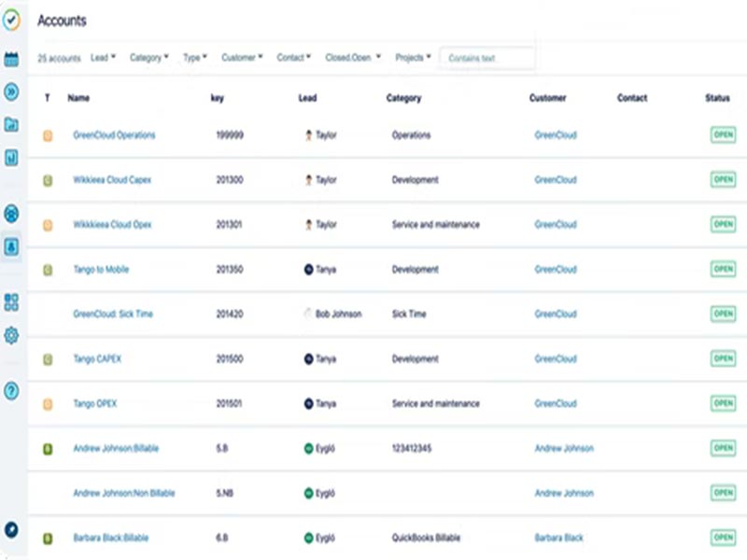Toggle the OPEN status badge for GreenCloud Operations
Screen dimensions: 747x560
tap(722, 134)
